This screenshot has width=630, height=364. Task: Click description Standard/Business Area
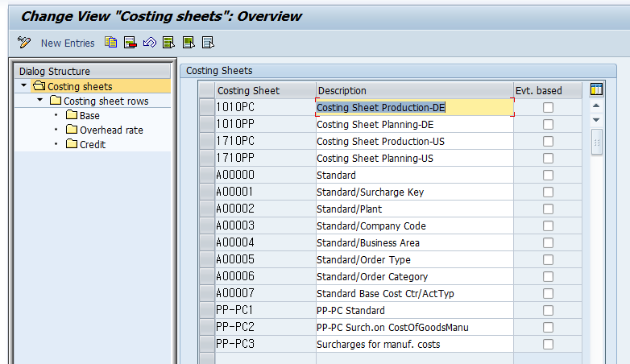(415, 242)
